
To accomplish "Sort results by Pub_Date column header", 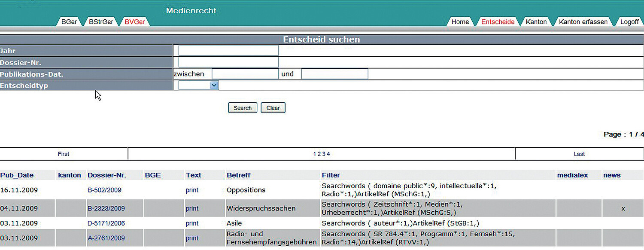I will coord(17,175).
